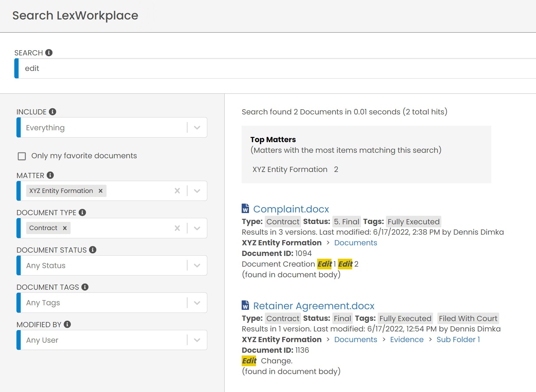Viewport: 536px width, 392px height.
Task: Click the Word icon beside Retainer Agreement.docx
Action: point(245,305)
